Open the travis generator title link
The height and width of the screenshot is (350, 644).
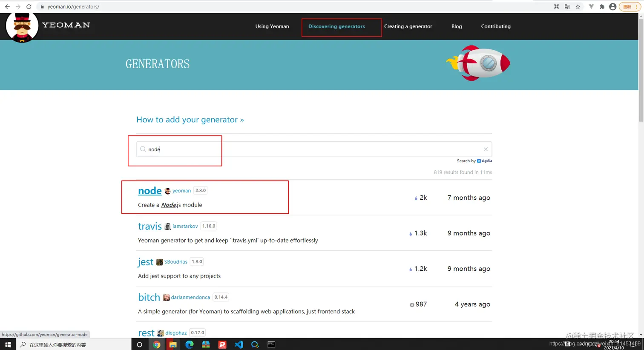(x=150, y=226)
